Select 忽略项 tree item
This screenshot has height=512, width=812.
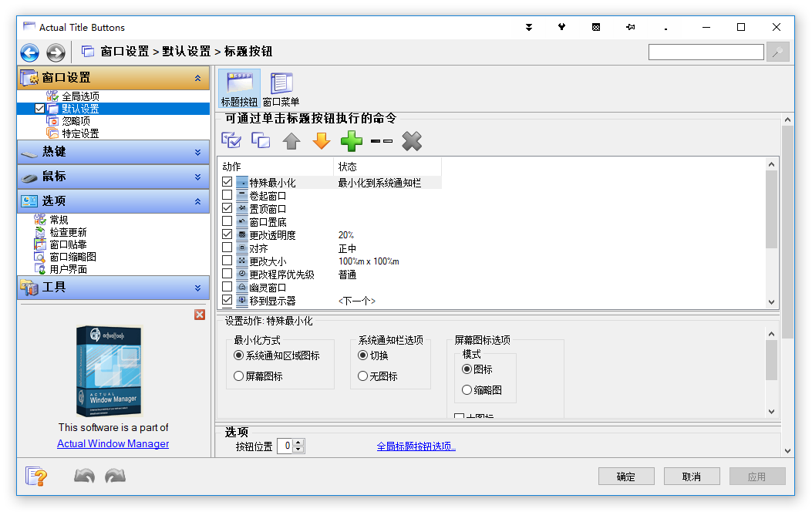[x=76, y=121]
